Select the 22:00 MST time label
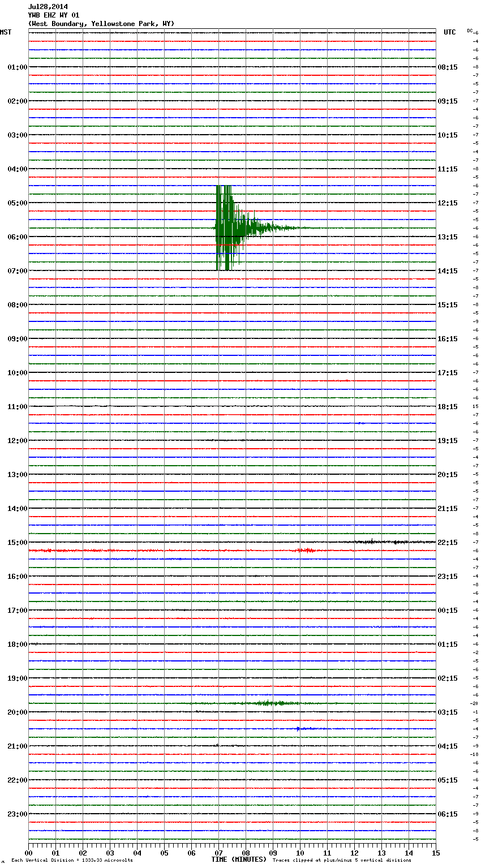The height and width of the screenshot is (868, 481). [18, 780]
